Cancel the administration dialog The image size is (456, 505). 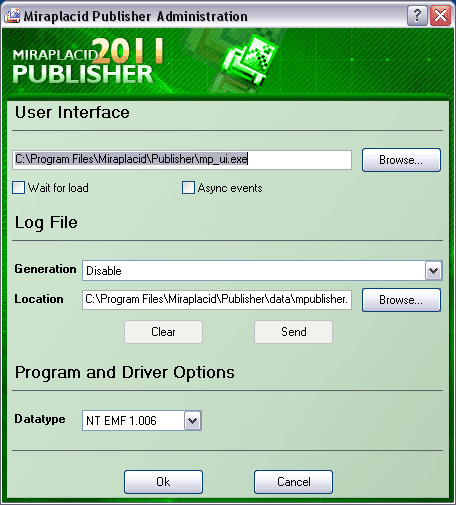click(x=293, y=482)
